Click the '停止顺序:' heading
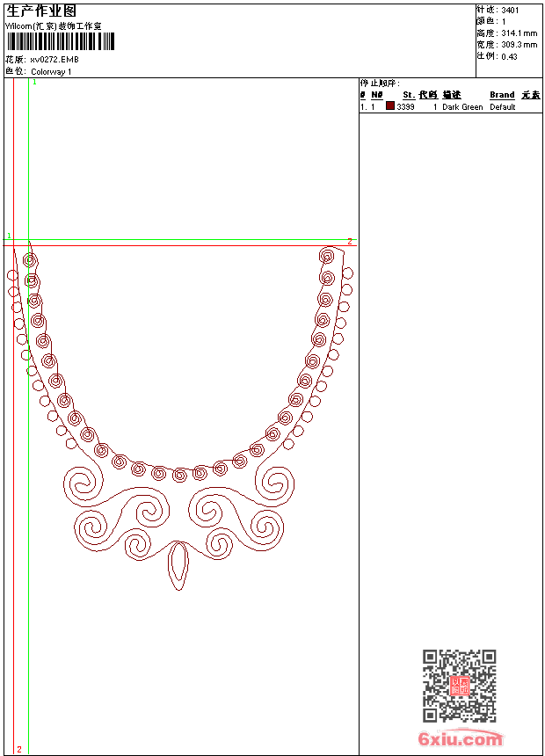The height and width of the screenshot is (756, 545). tap(380, 84)
